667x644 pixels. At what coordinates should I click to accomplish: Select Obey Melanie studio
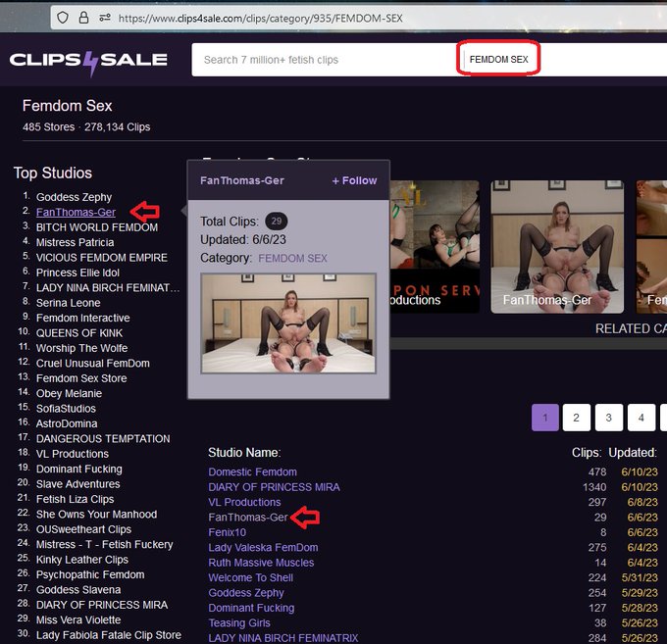pyautogui.click(x=69, y=393)
